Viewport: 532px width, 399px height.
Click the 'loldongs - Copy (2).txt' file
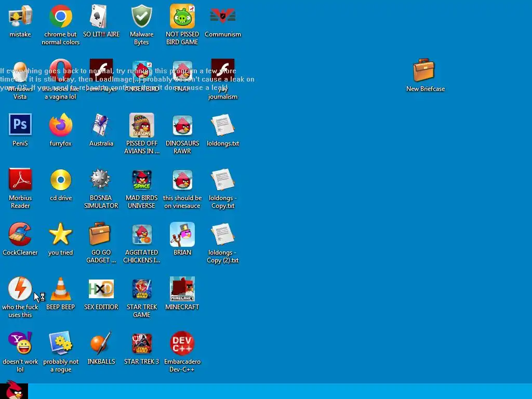coord(222,234)
